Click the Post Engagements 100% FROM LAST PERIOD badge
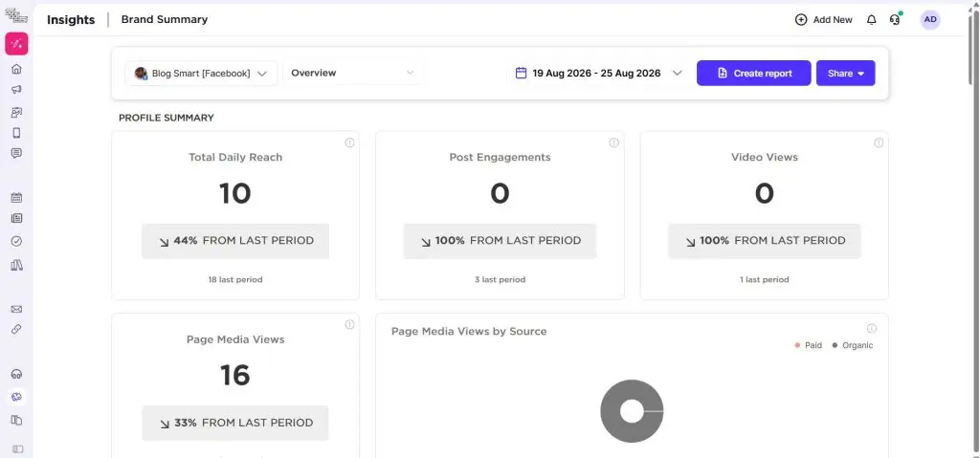Screen dimensions: 980x458 coord(500,241)
